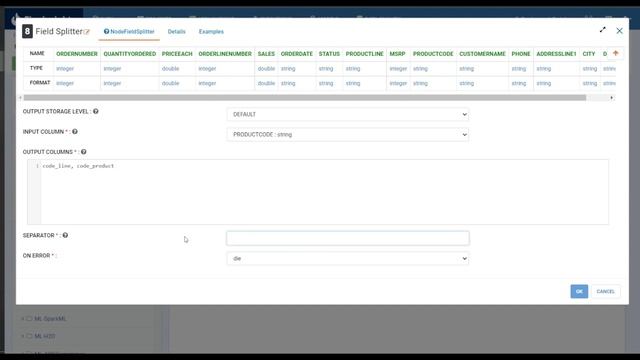Click the QUANTITYORDERED column header

(130, 53)
